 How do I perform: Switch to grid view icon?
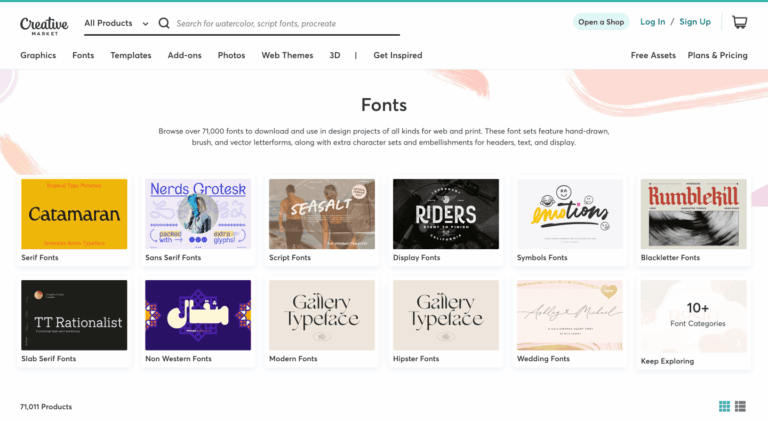click(724, 406)
